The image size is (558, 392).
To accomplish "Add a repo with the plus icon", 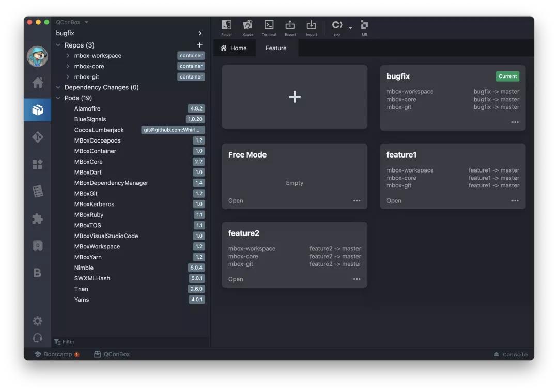I will point(200,45).
